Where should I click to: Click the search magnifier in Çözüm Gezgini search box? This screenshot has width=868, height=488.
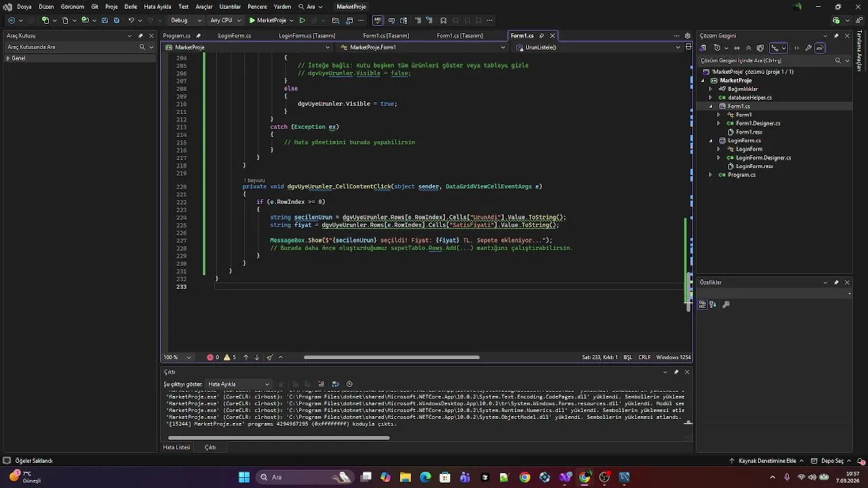[x=838, y=60]
